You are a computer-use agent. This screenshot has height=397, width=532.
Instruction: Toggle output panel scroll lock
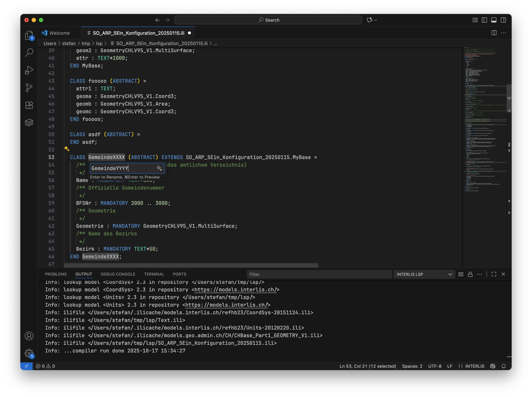(470, 274)
